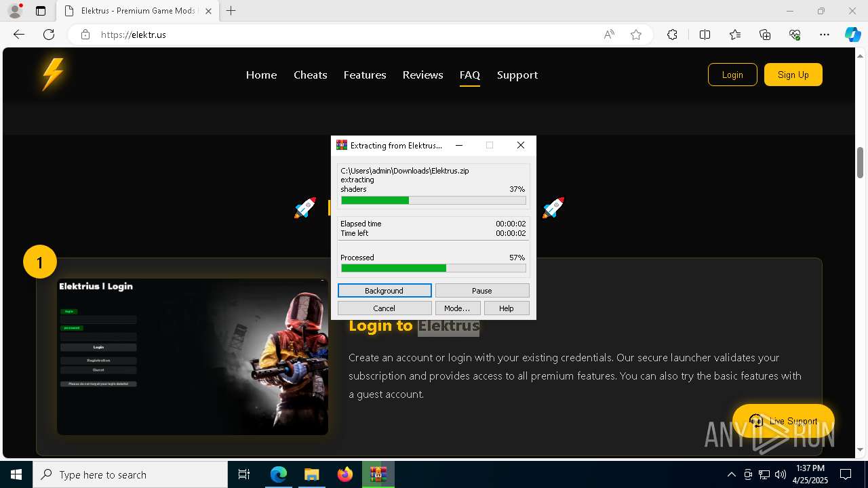Go back to previous page
Image resolution: width=868 pixels, height=488 pixels.
coord(19,35)
